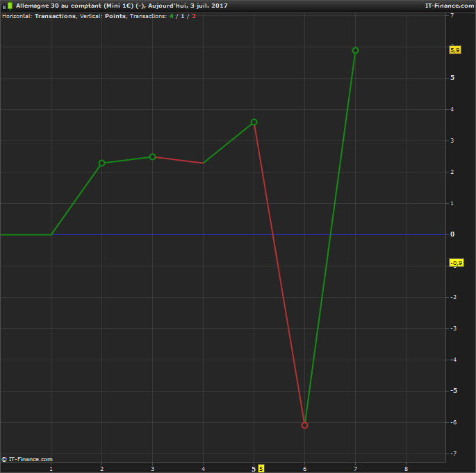Select the green data point at transaction 7

355,50
